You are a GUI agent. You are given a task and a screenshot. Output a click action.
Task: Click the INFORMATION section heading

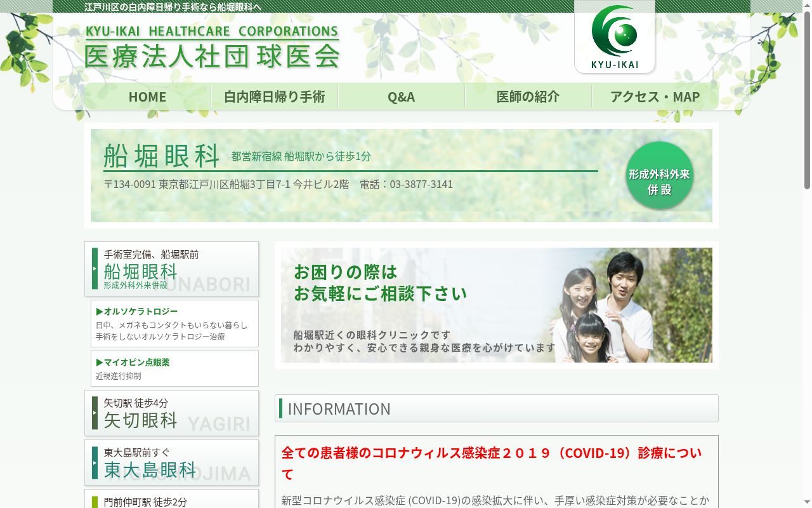(x=497, y=408)
